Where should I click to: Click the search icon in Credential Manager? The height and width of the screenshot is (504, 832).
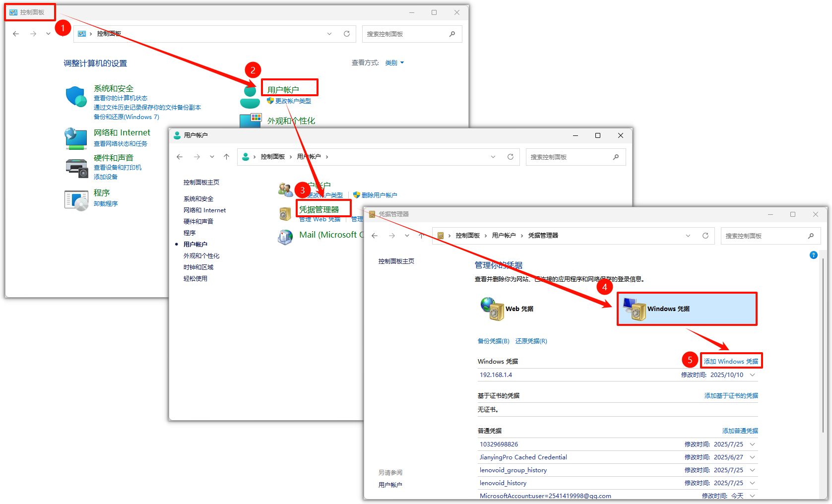click(811, 236)
